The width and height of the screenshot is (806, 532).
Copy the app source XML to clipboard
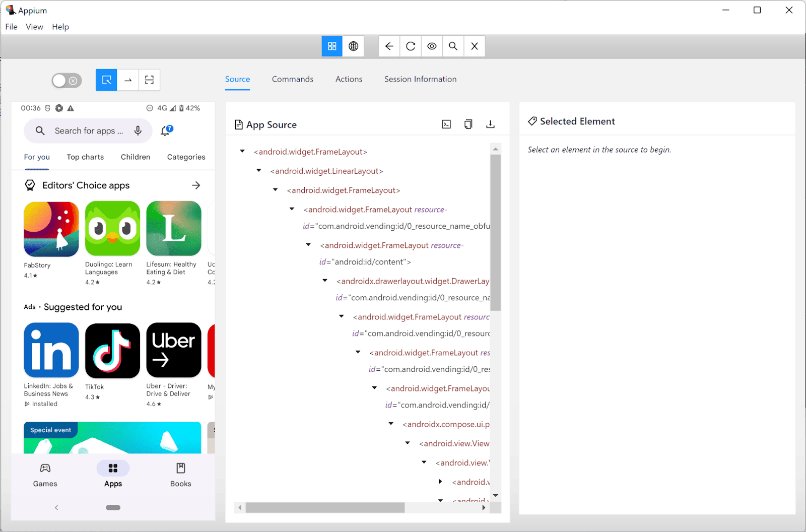(468, 124)
